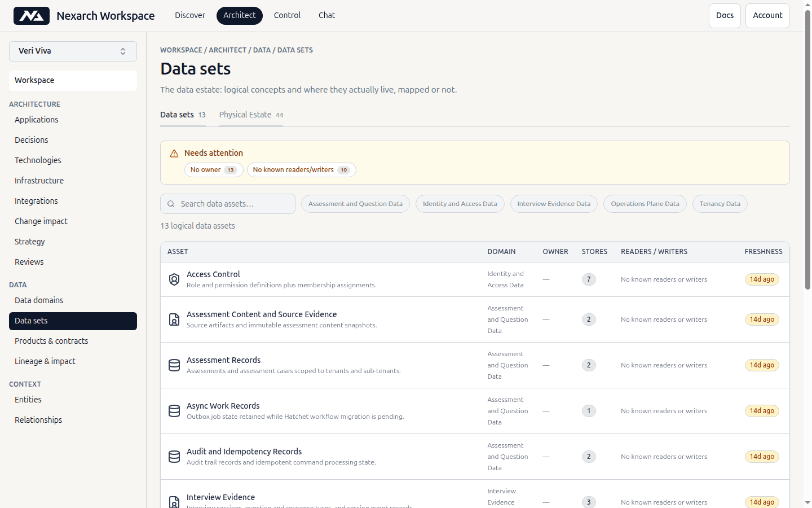
Task: Toggle Operations Plane Data filter chip
Action: point(645,204)
